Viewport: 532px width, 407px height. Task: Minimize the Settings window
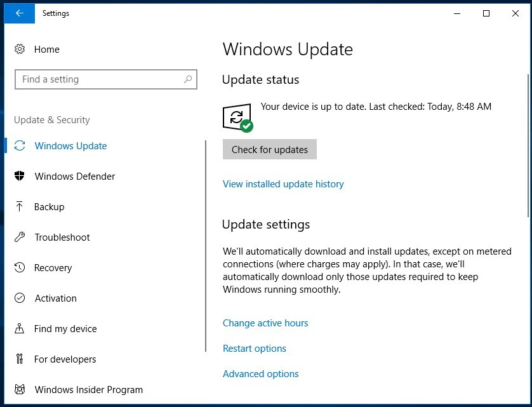[457, 13]
